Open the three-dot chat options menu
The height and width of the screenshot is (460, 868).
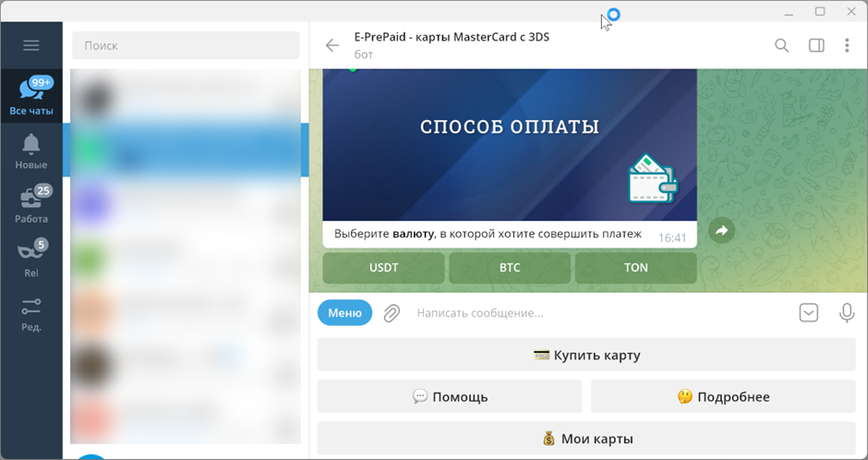847,45
